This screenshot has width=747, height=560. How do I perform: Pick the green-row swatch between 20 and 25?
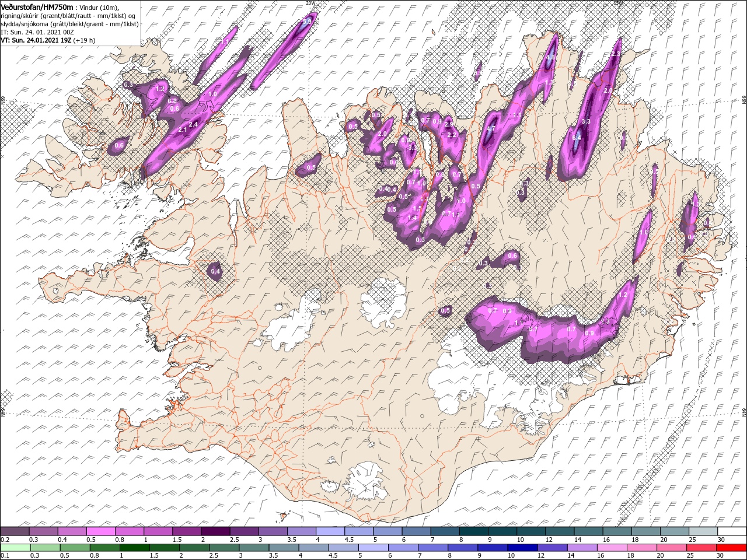[673, 548]
